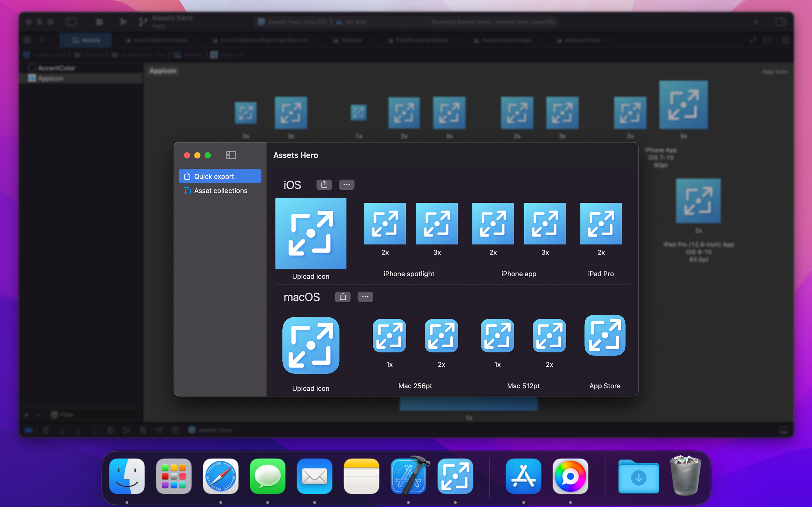Toggle the Assets Hero sidebar
This screenshot has height=507, width=812.
click(231, 155)
